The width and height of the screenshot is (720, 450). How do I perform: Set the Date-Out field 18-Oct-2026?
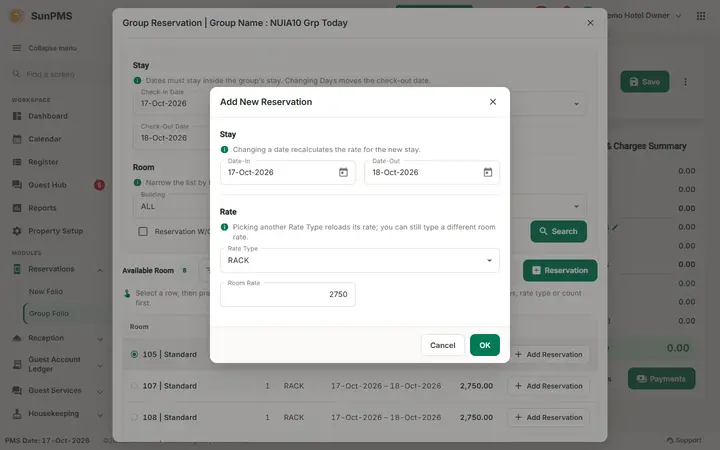click(432, 172)
